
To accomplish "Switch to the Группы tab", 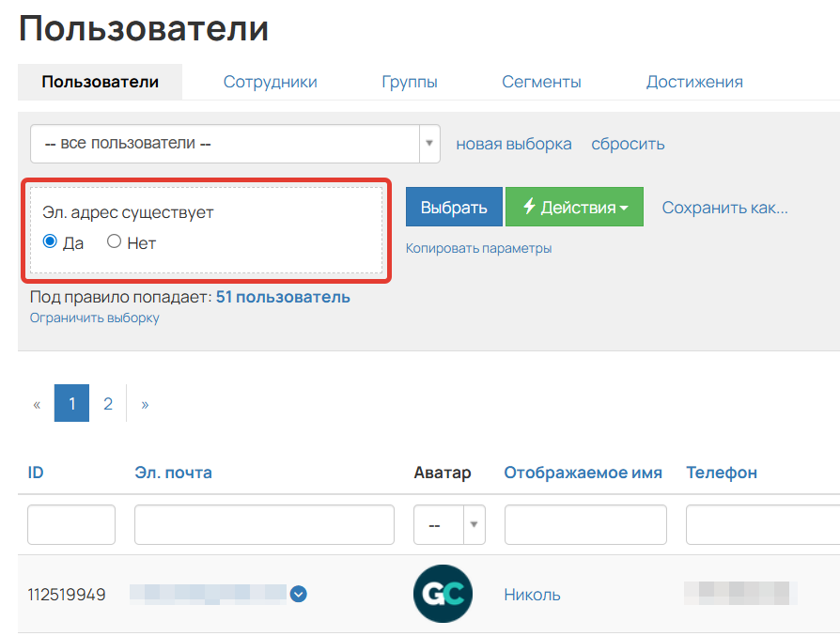I will click(410, 82).
